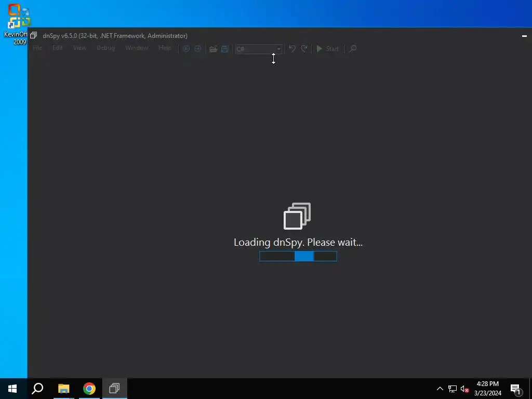Show hidden system tray icons

pos(440,389)
